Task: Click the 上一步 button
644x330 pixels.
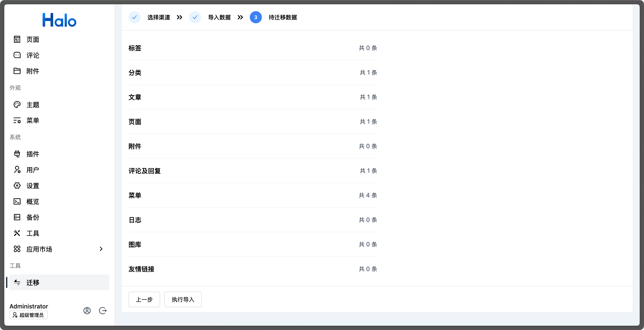Action: (x=144, y=299)
